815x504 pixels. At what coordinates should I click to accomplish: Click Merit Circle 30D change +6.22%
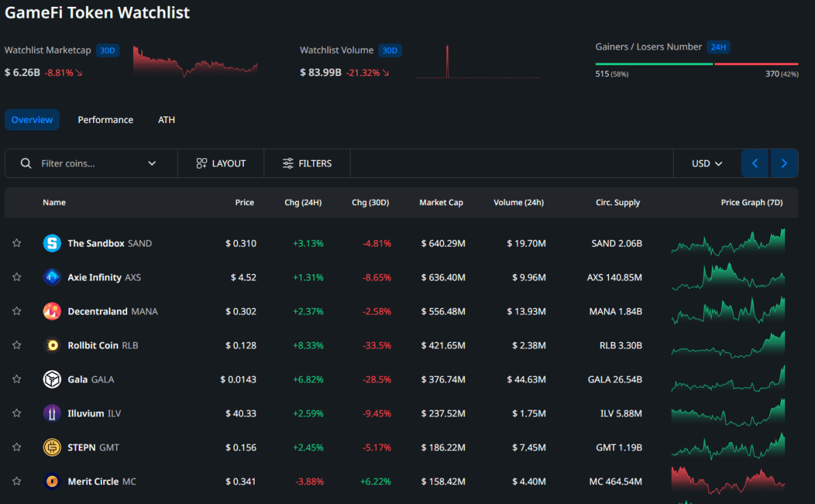pos(376,481)
